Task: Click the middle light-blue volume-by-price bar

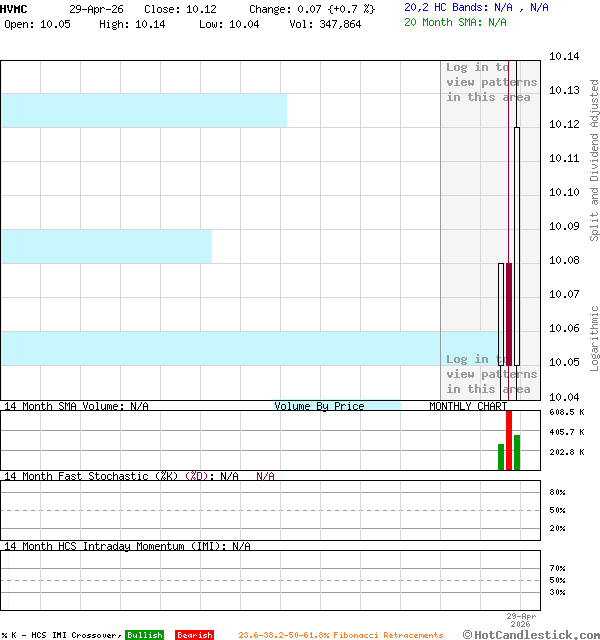Action: [106, 246]
